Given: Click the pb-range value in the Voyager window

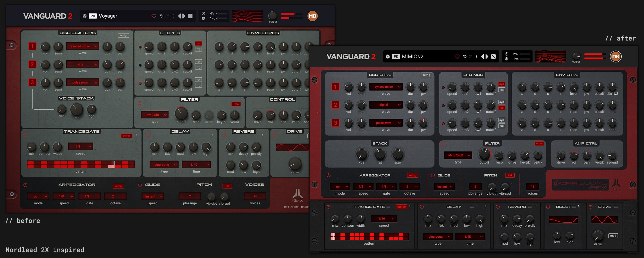Looking at the screenshot, I should [x=190, y=196].
